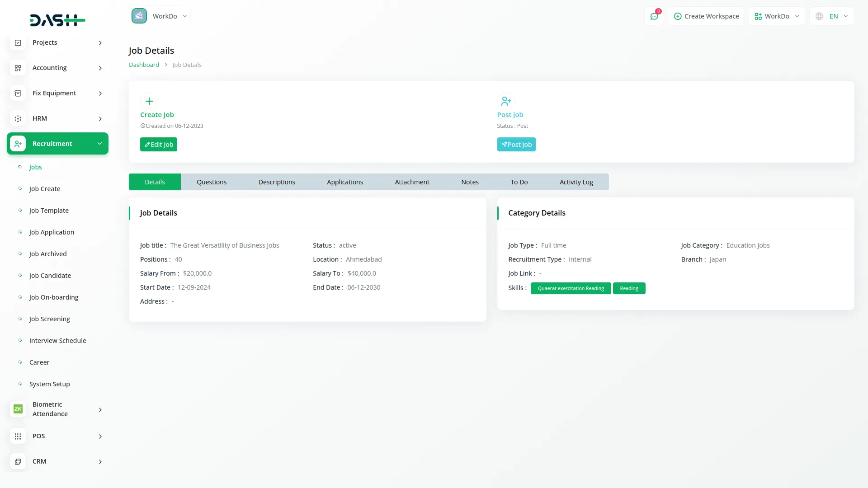
Task: Open Jobs in the sidebar
Action: pos(36,167)
